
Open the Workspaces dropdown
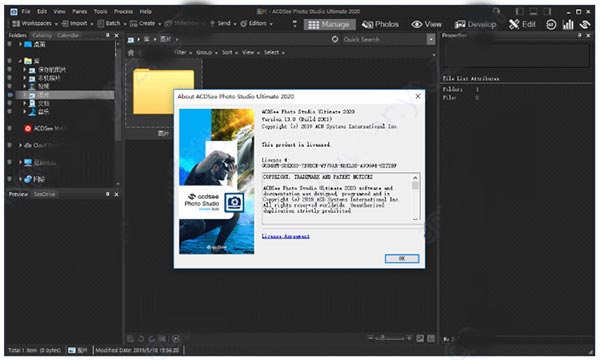coord(35,24)
